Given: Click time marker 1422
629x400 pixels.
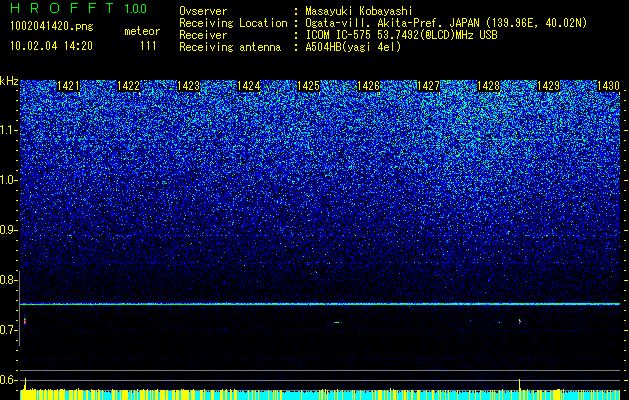Looking at the screenshot, I should coord(128,86).
